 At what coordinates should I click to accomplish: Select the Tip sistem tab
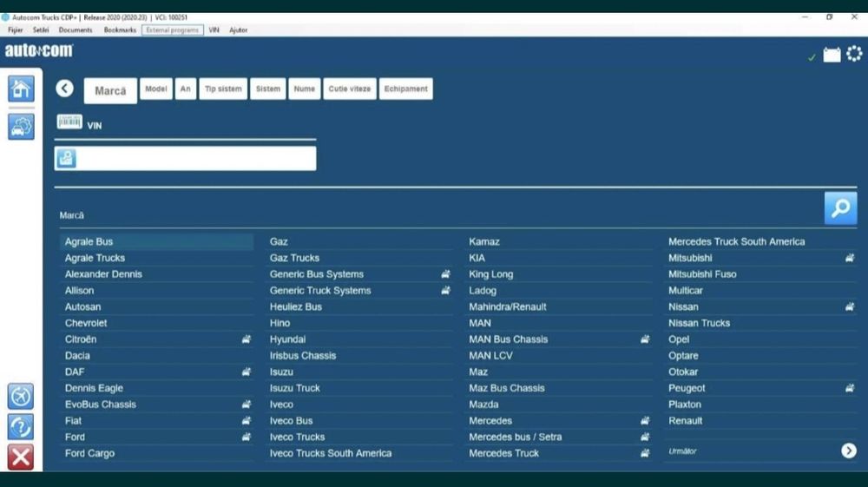tap(223, 89)
